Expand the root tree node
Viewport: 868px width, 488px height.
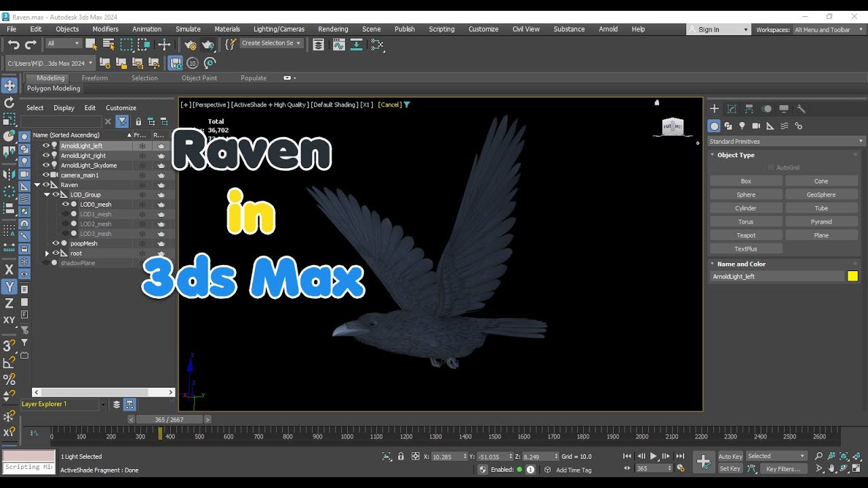point(47,253)
